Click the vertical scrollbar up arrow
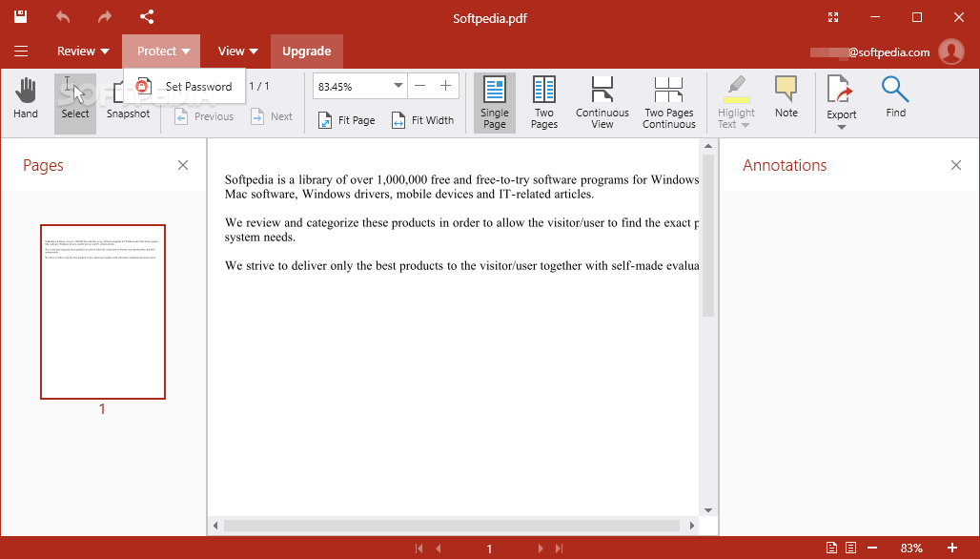980x559 pixels. point(708,146)
